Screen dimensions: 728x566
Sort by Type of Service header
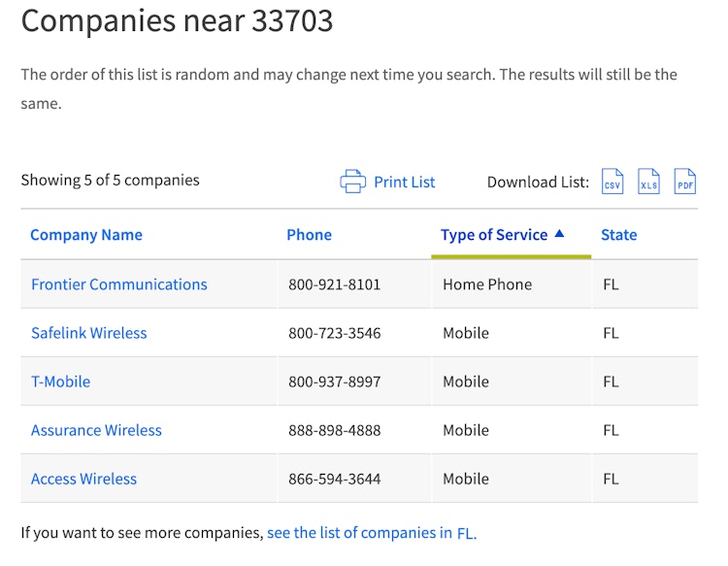[494, 235]
